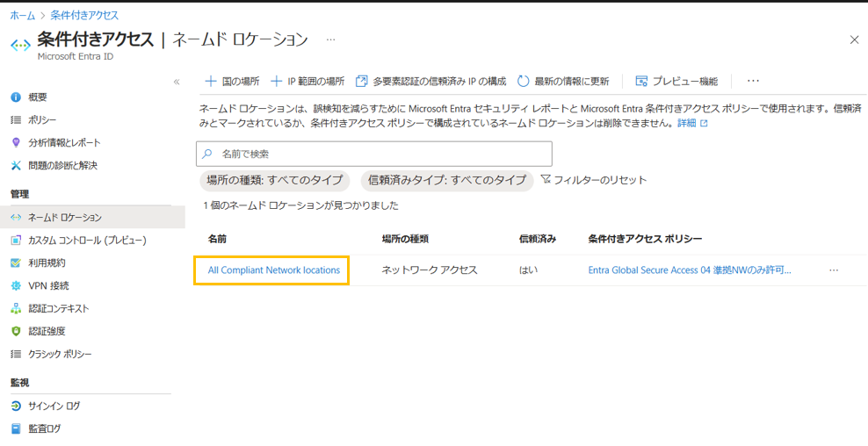Click the VPN 接続 gear icon

point(16,286)
